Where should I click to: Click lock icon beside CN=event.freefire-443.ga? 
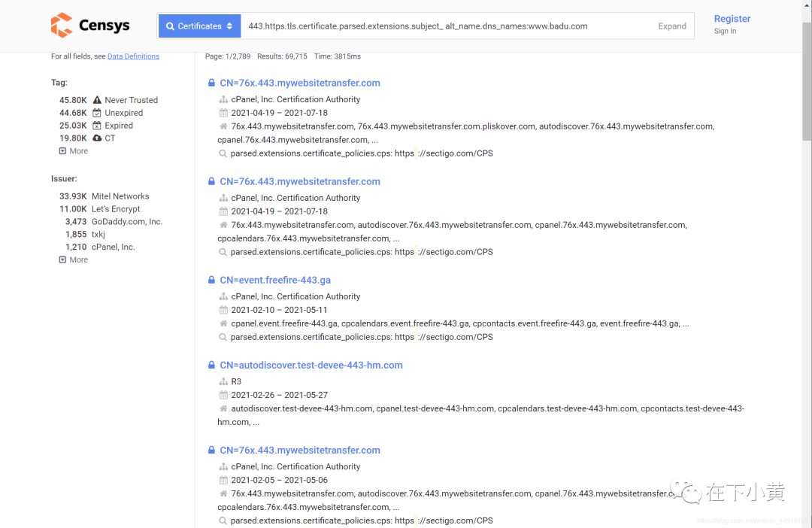click(x=211, y=280)
